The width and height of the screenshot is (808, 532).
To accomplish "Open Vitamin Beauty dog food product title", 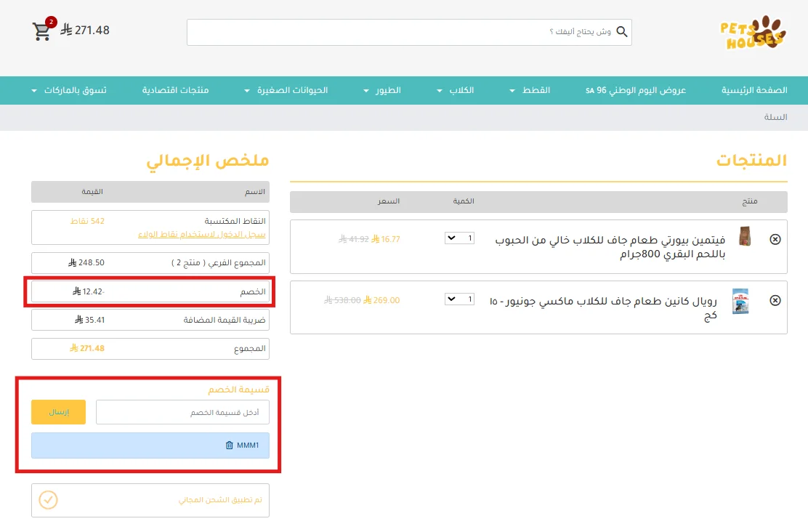I will tap(610, 247).
